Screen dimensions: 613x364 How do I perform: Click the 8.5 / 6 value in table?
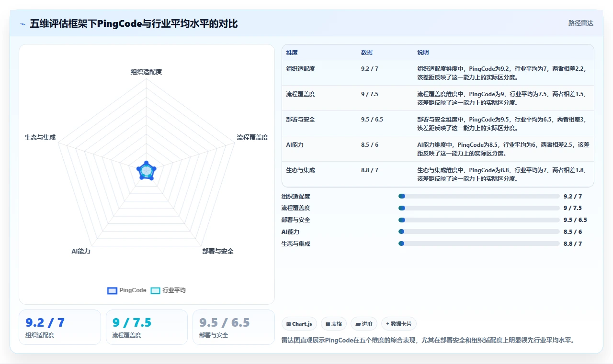point(370,145)
